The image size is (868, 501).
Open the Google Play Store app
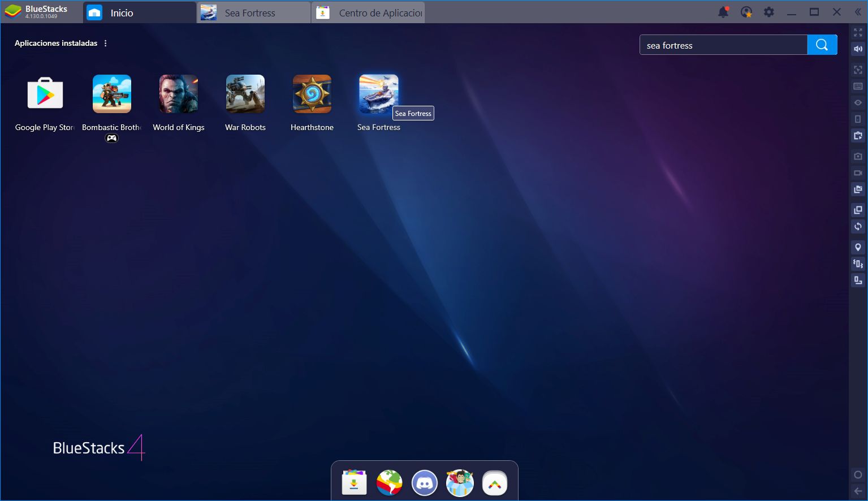45,94
